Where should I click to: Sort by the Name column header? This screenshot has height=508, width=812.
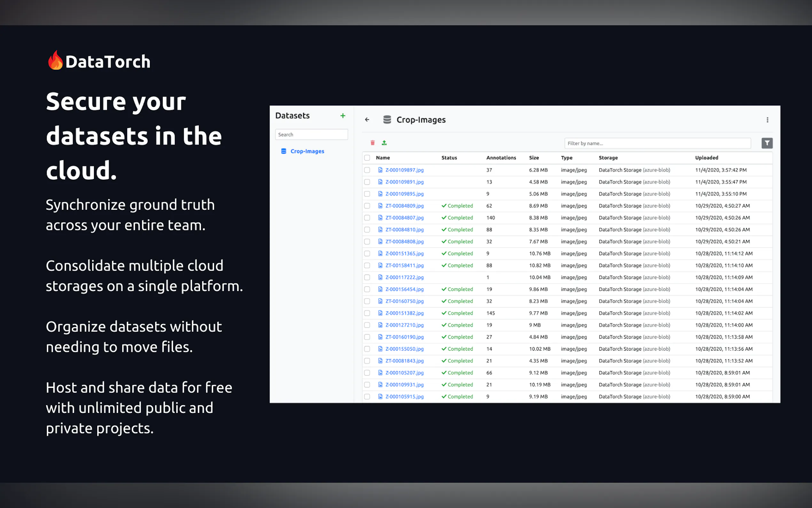[383, 158]
